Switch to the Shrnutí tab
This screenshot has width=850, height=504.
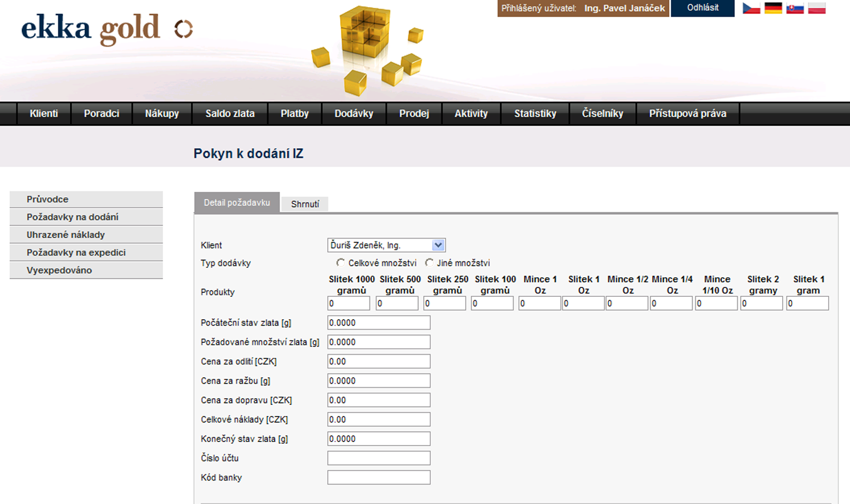tap(305, 204)
